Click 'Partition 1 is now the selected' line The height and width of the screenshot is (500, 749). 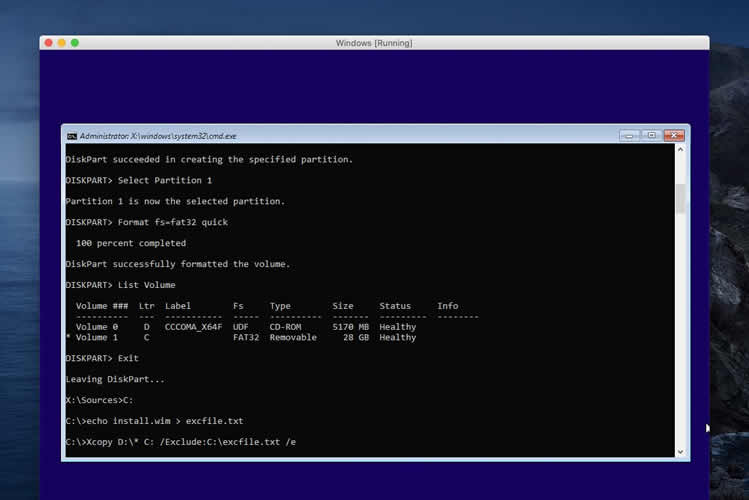tap(175, 202)
